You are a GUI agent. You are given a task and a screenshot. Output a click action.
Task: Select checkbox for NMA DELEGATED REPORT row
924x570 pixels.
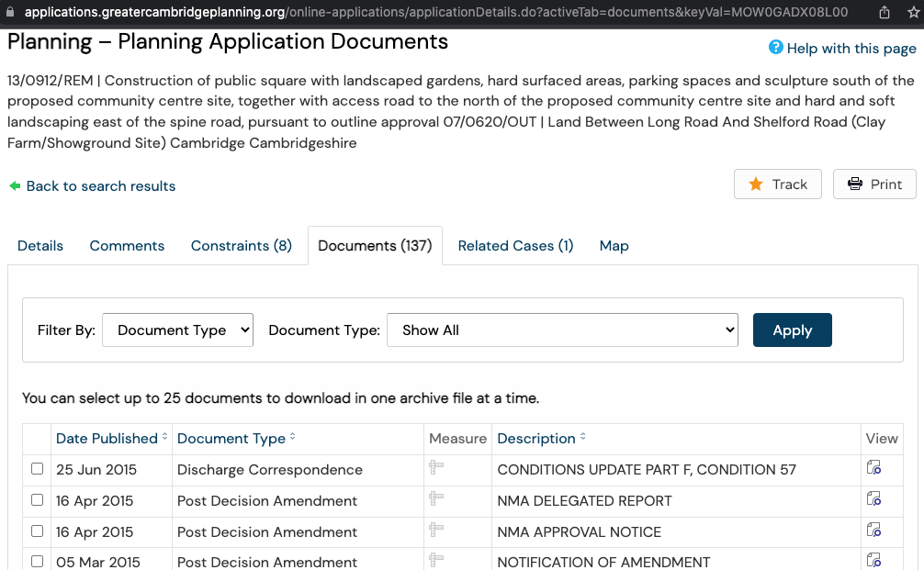click(x=37, y=500)
